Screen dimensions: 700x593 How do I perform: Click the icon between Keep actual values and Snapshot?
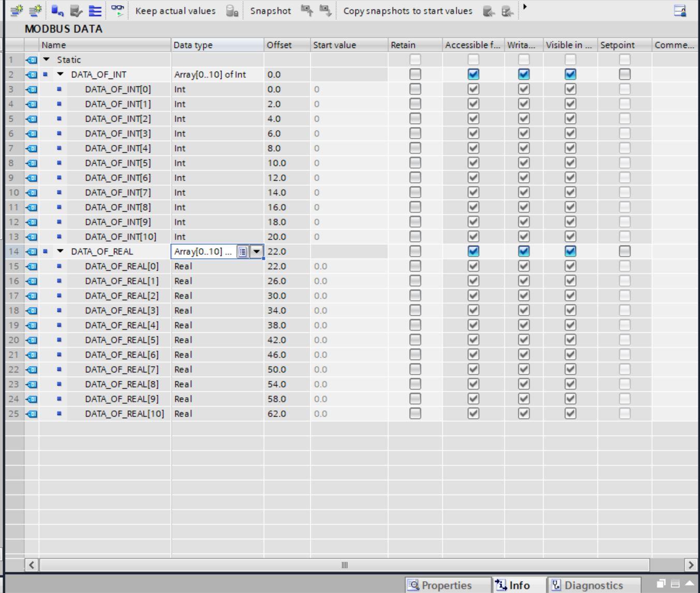pyautogui.click(x=232, y=11)
